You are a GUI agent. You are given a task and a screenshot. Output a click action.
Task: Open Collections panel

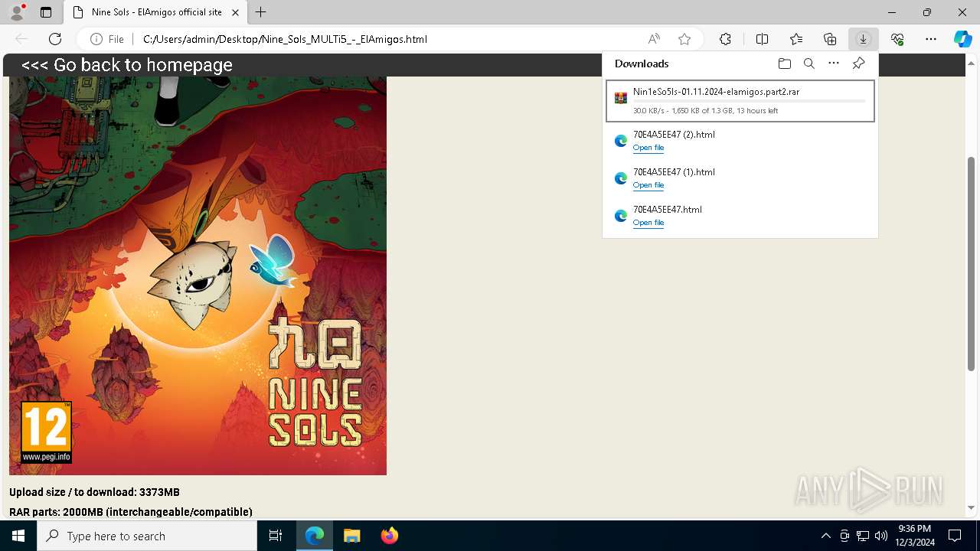[830, 39]
